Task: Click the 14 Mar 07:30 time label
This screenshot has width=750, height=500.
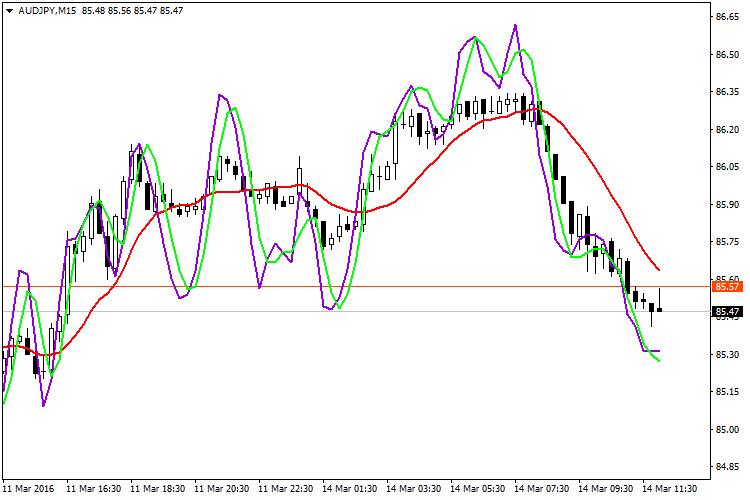Action: tap(542, 489)
